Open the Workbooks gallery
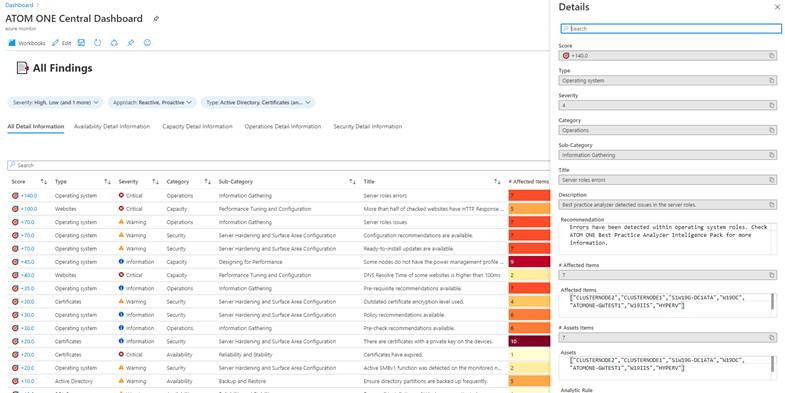This screenshot has width=785, height=393. pos(27,43)
